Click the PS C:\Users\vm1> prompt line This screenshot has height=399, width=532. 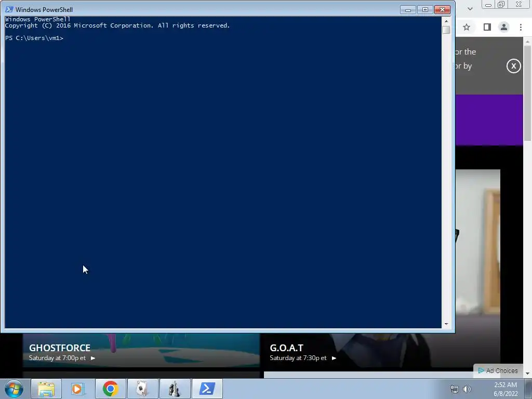point(34,38)
